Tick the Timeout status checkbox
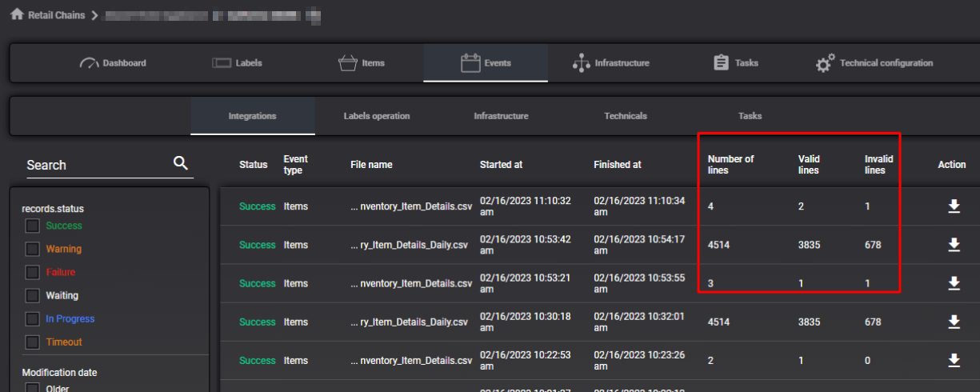 pos(32,342)
